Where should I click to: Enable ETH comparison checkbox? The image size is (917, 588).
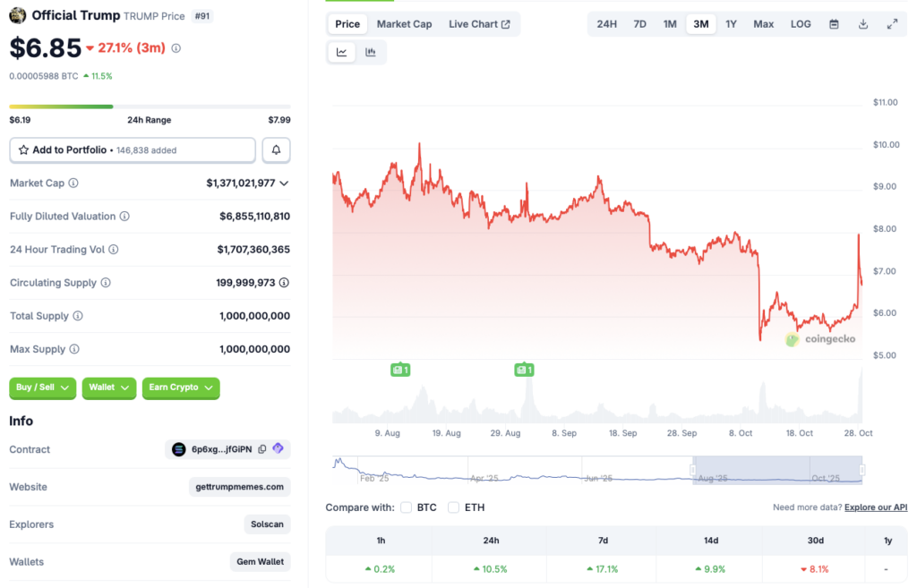coord(454,507)
